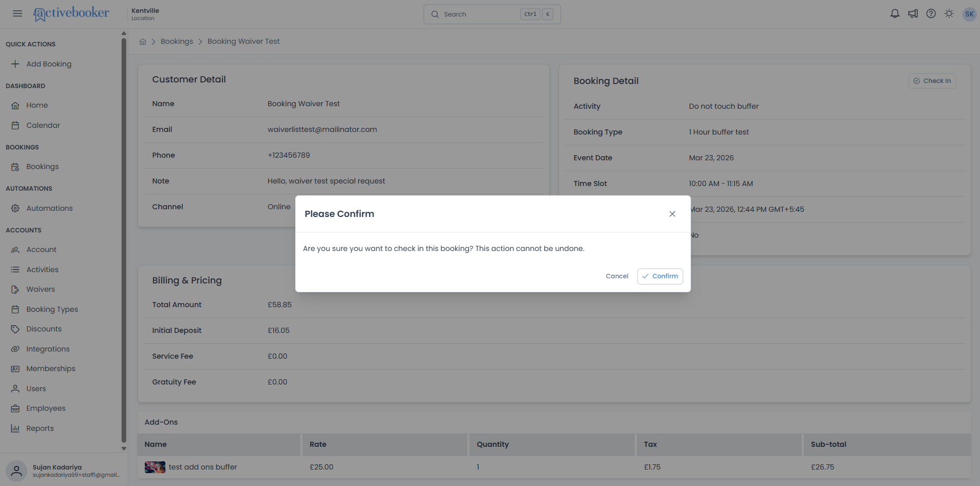The image size is (980, 486).
Task: Confirm the booking check in
Action: pos(660,276)
